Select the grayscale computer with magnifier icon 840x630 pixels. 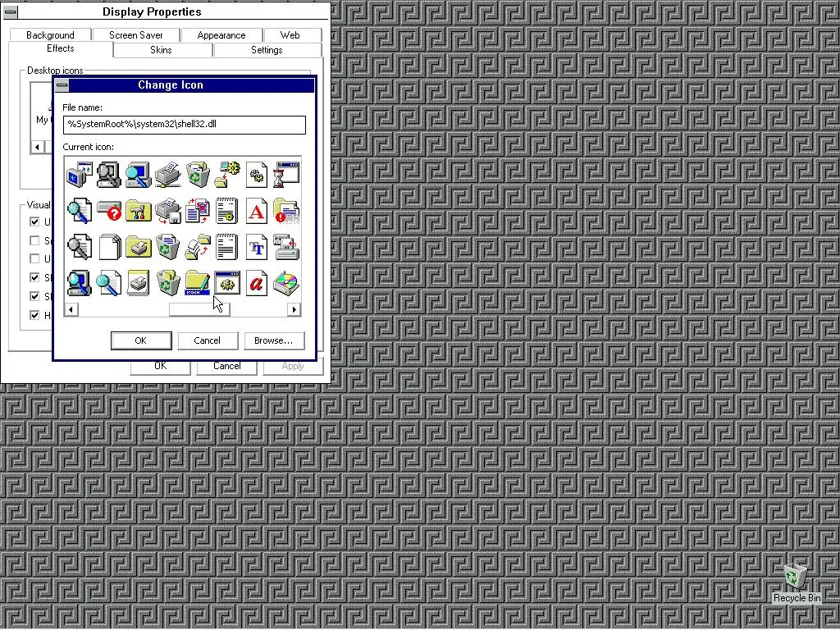[109, 175]
